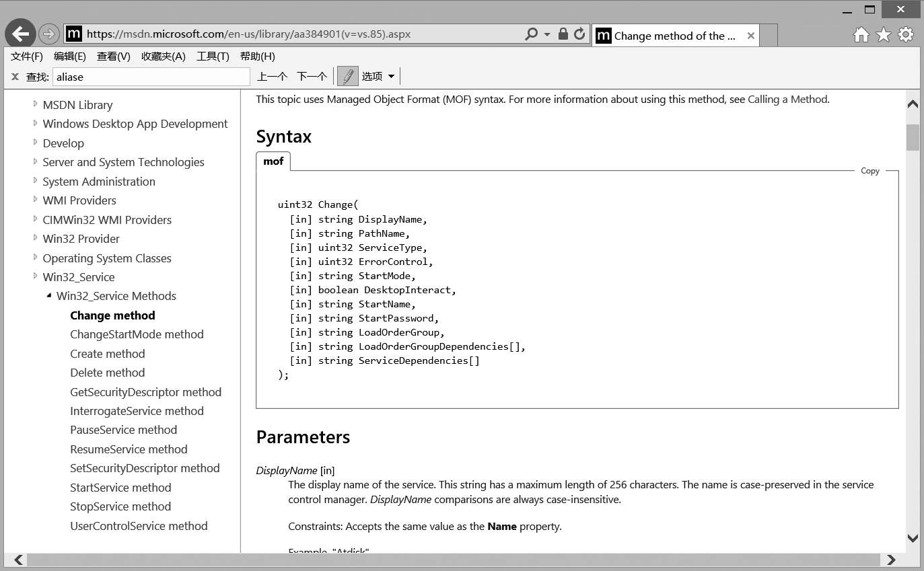Viewport: 924px width, 571px height.
Task: Click the vertical scrollbar down arrow
Action: (x=913, y=537)
